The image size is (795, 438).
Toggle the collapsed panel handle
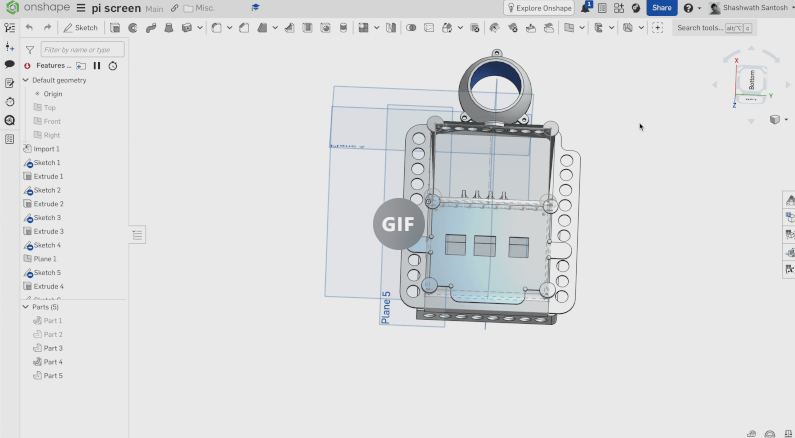coord(137,235)
